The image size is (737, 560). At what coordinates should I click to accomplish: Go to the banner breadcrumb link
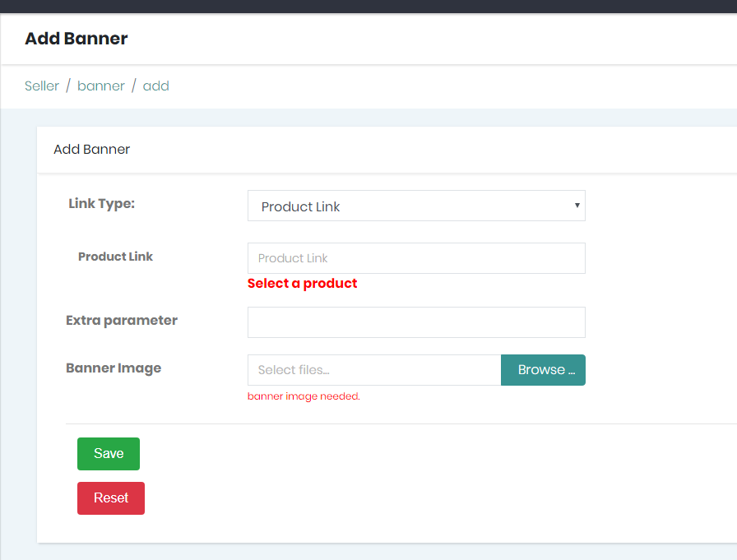[x=101, y=86]
